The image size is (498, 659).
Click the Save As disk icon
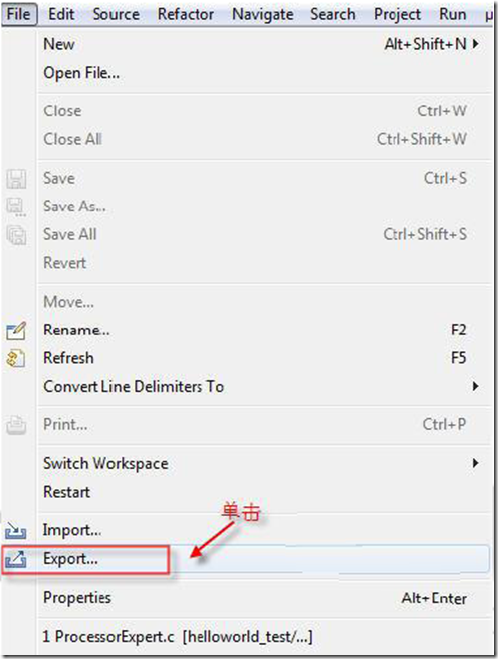[x=16, y=207]
